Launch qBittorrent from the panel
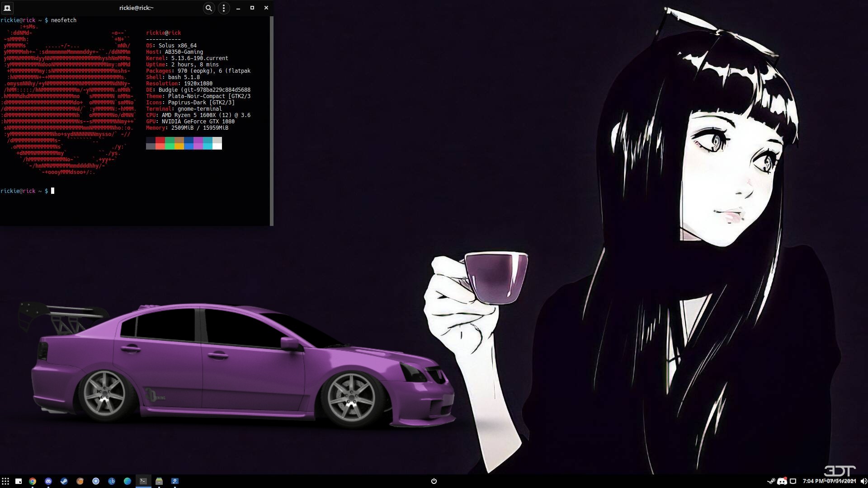 (x=112, y=481)
